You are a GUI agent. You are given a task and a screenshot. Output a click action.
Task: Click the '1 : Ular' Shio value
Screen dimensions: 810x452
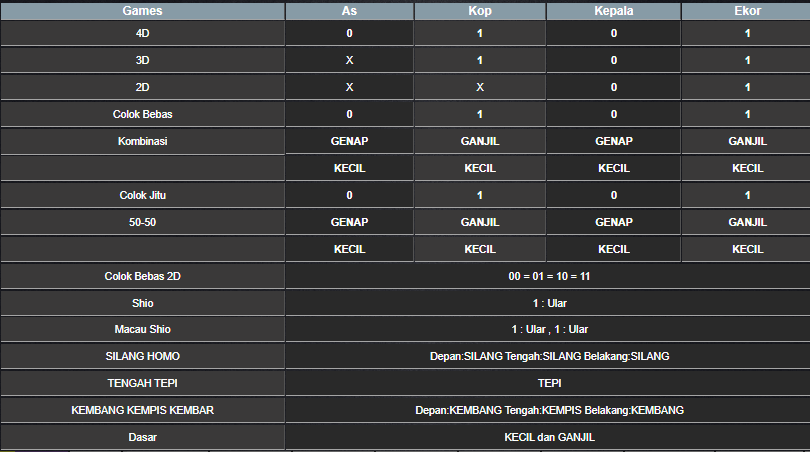pyautogui.click(x=549, y=303)
